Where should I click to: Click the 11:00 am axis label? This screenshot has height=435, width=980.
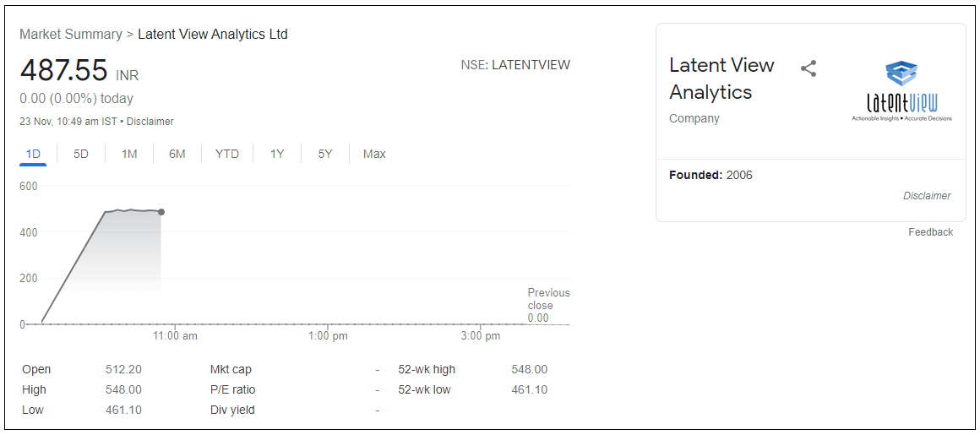(x=177, y=336)
